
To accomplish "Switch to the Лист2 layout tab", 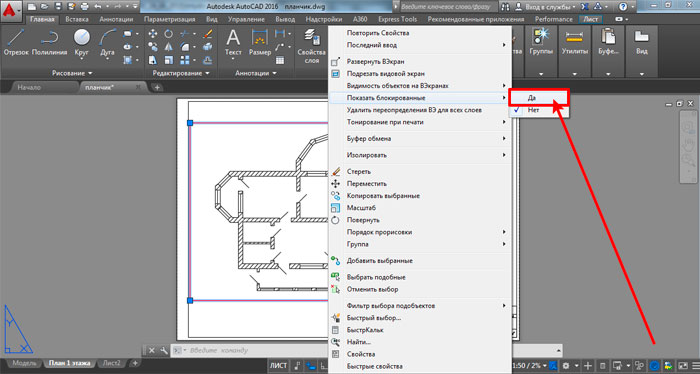I will pos(111,363).
